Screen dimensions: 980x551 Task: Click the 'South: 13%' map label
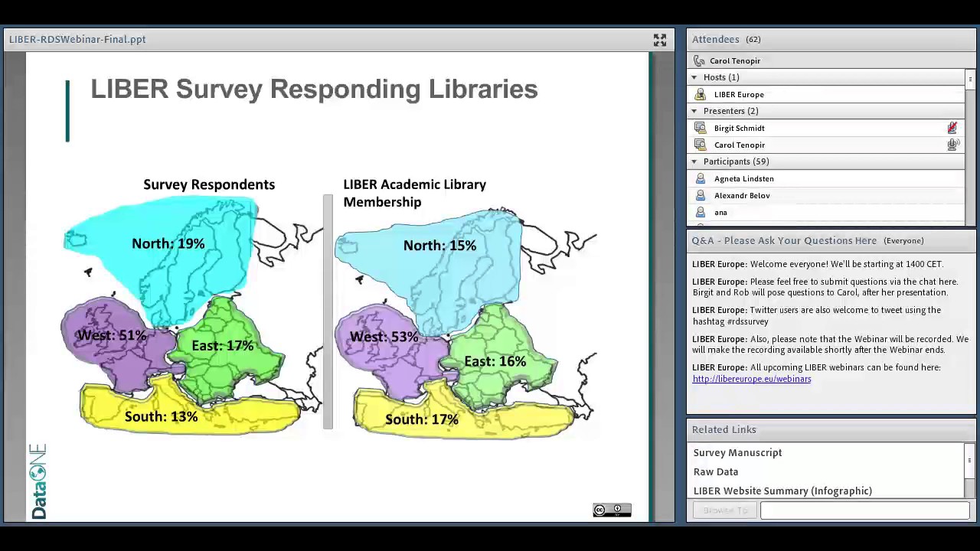(x=161, y=416)
